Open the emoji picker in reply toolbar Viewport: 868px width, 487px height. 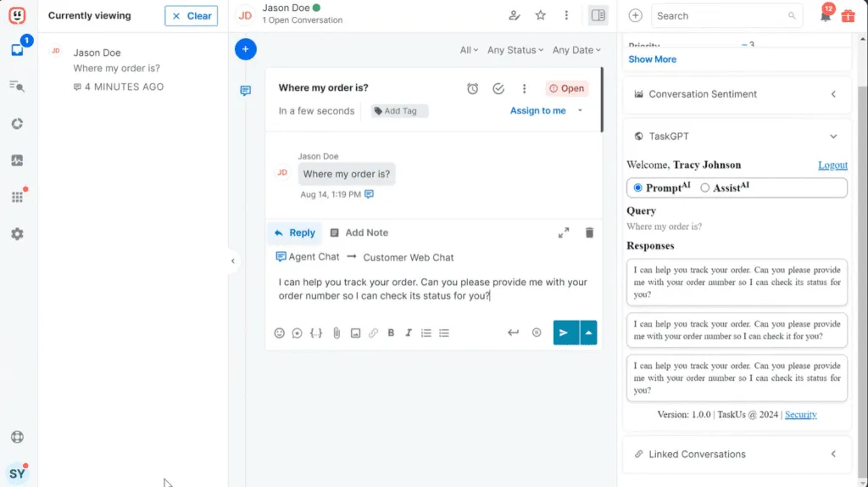[x=280, y=333]
